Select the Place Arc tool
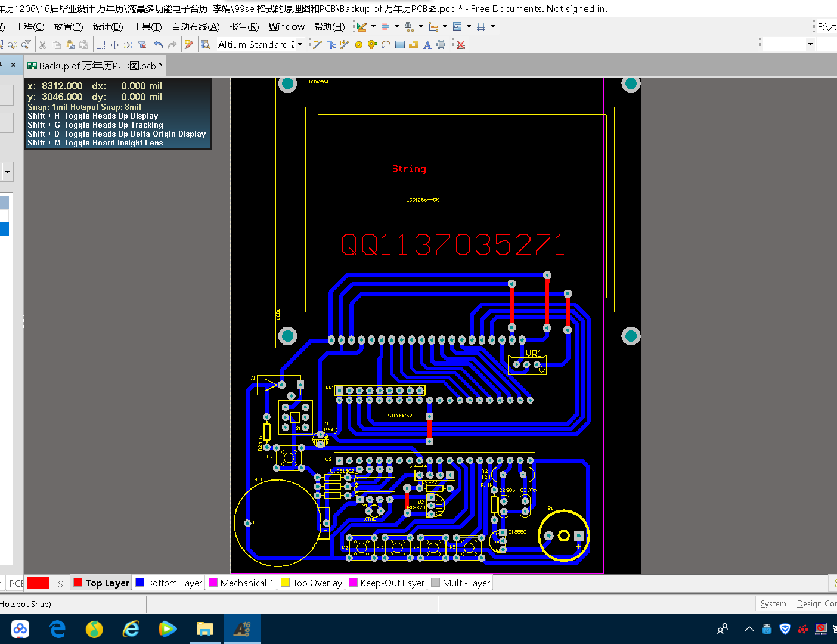This screenshot has height=644, width=837. pyautogui.click(x=386, y=45)
